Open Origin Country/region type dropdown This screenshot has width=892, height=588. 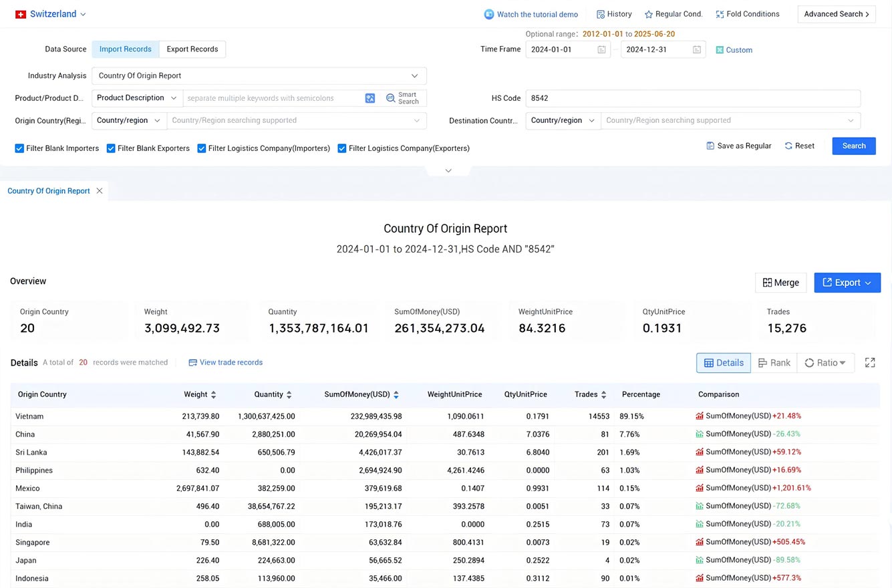point(129,120)
